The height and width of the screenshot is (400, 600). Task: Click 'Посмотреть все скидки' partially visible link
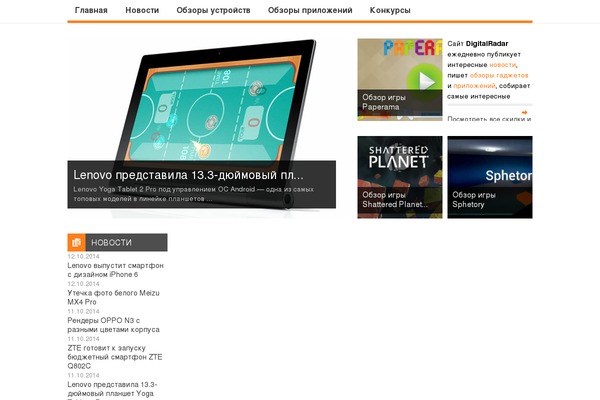coord(489,119)
